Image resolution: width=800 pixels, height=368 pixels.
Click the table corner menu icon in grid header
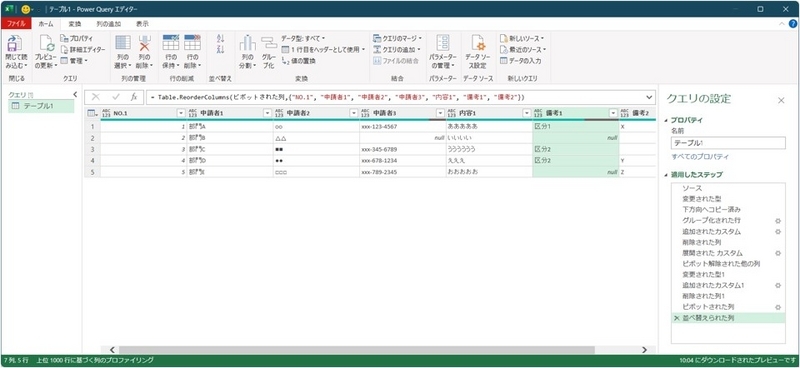pyautogui.click(x=92, y=113)
